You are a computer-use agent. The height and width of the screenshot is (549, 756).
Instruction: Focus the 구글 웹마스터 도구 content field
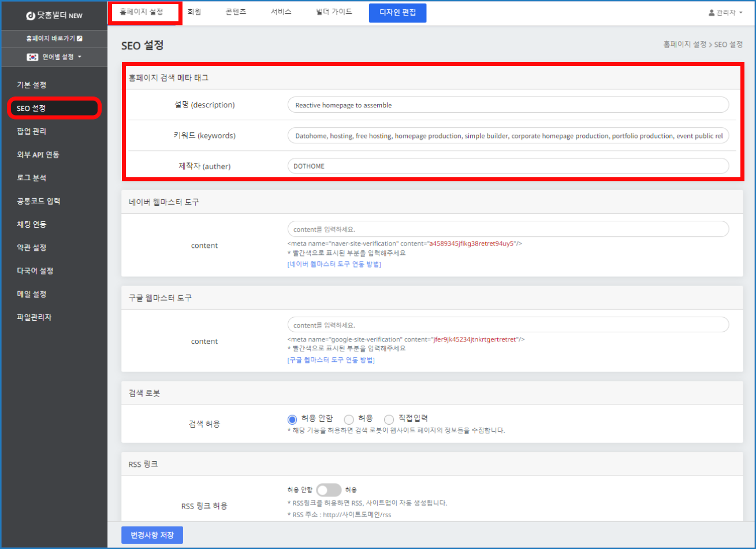tap(508, 325)
